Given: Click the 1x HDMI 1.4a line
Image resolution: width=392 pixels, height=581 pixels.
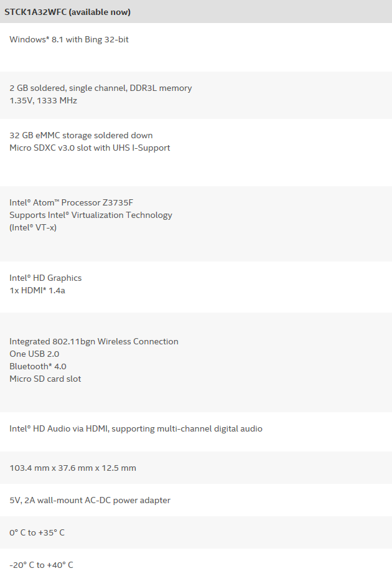Looking at the screenshot, I should pyautogui.click(x=37, y=291).
